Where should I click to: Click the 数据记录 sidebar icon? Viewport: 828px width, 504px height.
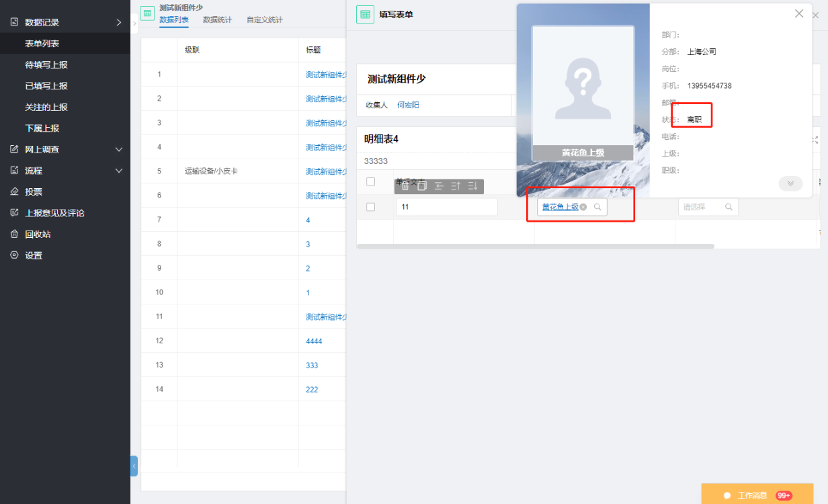(14, 22)
